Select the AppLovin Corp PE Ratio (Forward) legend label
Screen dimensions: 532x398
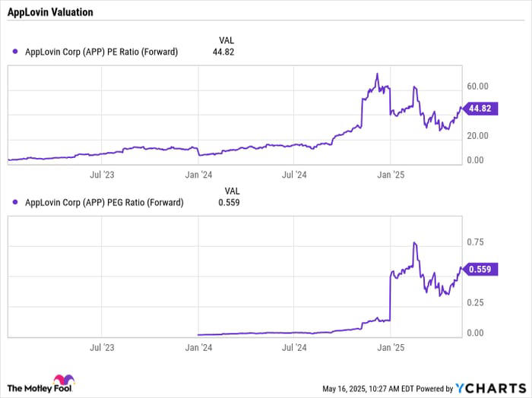click(101, 52)
